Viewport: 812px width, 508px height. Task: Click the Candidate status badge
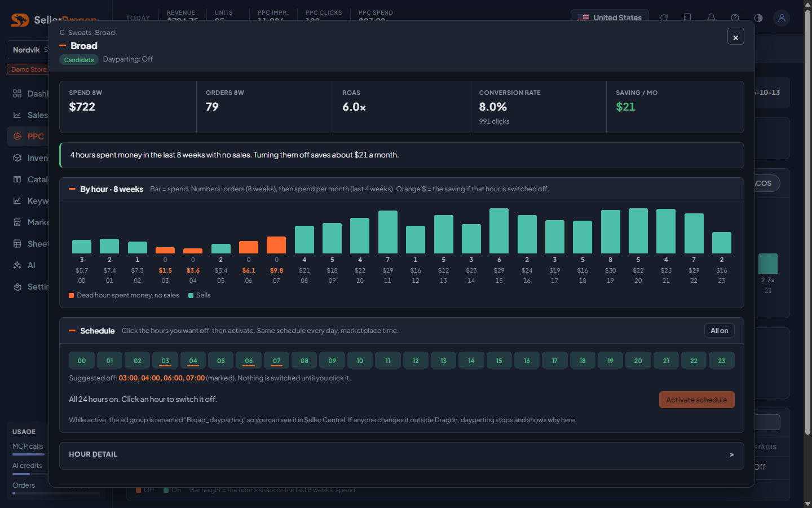pos(79,60)
